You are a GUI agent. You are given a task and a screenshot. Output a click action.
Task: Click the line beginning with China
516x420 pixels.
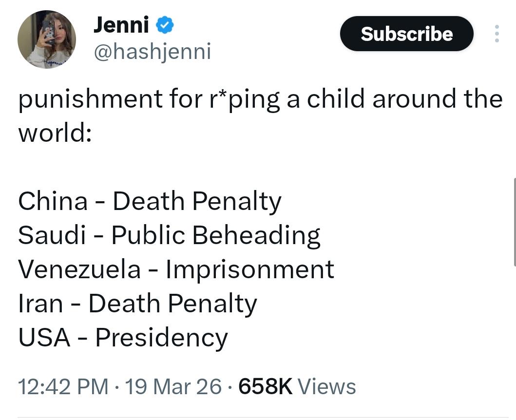[x=150, y=201]
